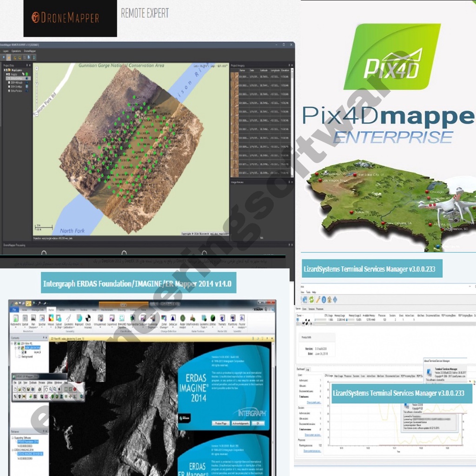Screen dimensions: 476x476
Task: Click the blue help icon in Terminal Services Manager
Action: [x=324, y=300]
